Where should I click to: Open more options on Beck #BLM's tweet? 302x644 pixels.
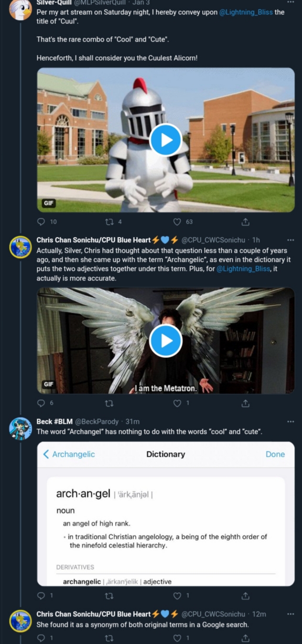pos(291,421)
